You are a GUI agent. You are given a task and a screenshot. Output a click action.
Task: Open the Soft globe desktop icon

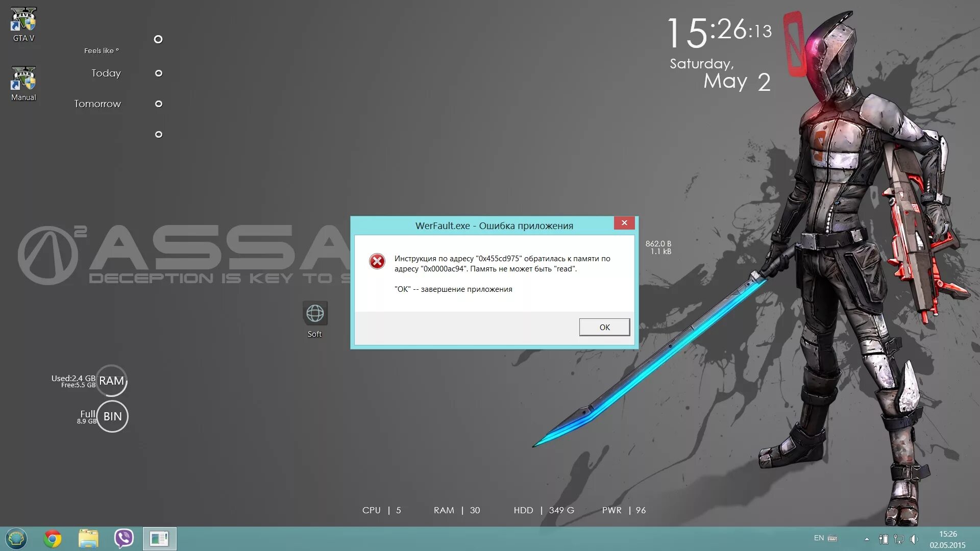click(315, 319)
